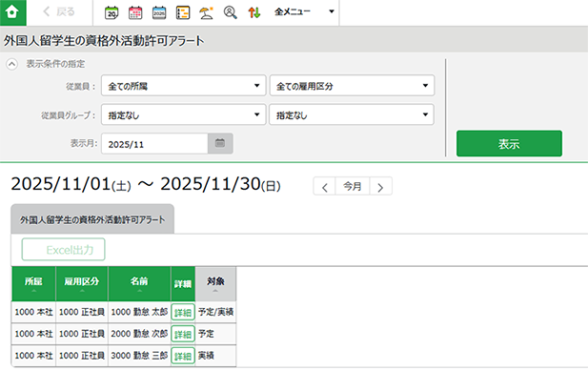This screenshot has height=371, width=588.
Task: Open the calendar picker beside 表示月
Action: point(220,143)
